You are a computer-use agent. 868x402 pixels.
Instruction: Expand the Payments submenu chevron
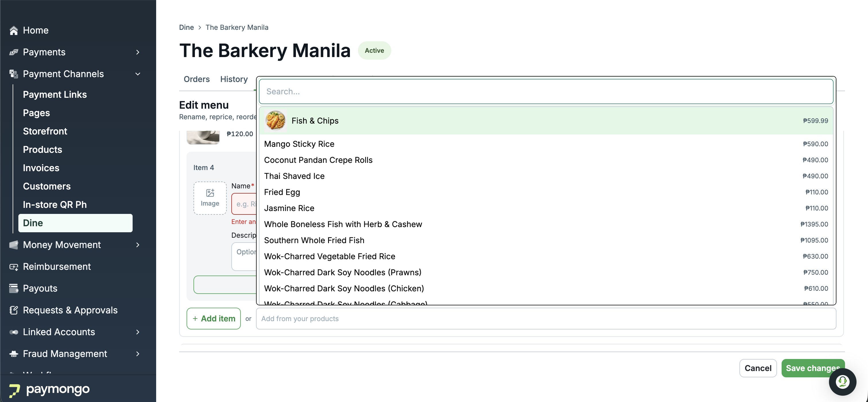[137, 52]
